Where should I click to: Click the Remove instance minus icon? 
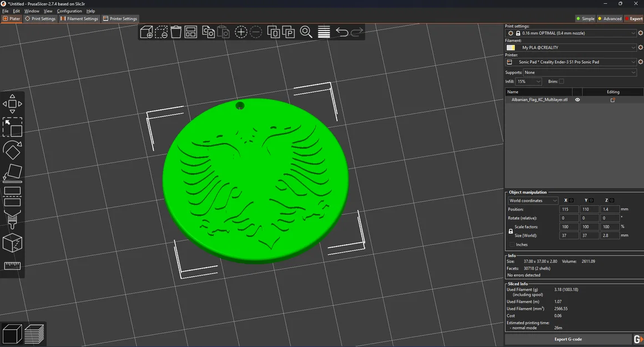255,32
